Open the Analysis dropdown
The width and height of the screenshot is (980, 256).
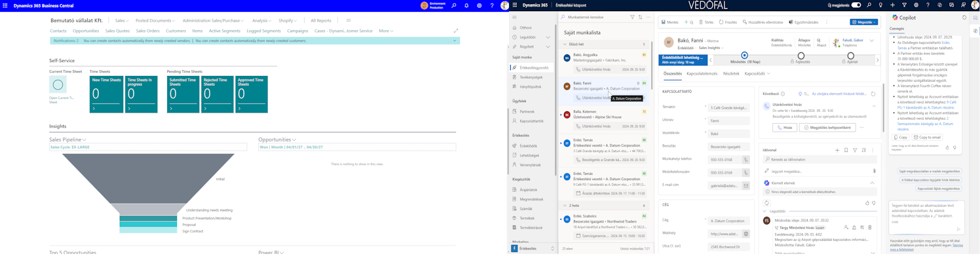(x=263, y=21)
